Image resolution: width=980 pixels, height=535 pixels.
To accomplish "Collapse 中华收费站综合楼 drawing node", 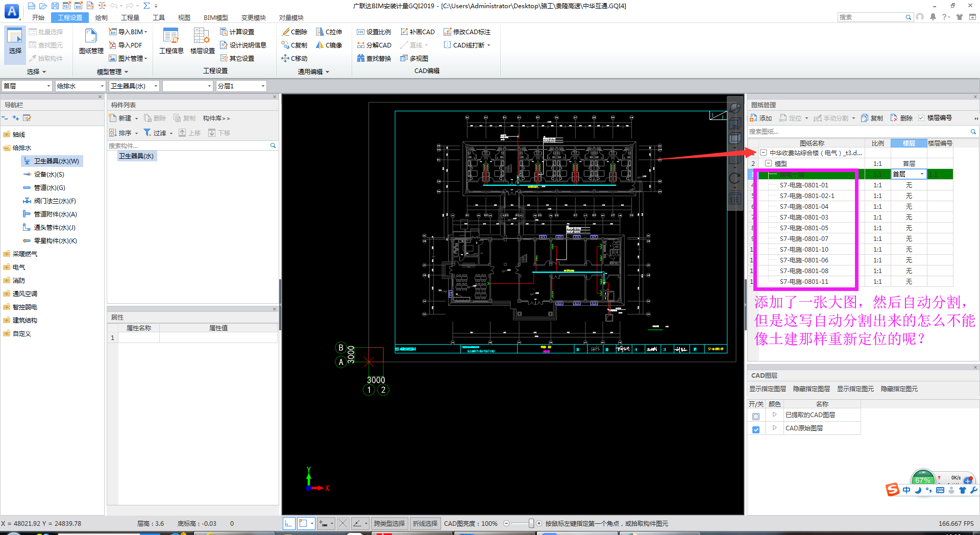I will point(763,153).
